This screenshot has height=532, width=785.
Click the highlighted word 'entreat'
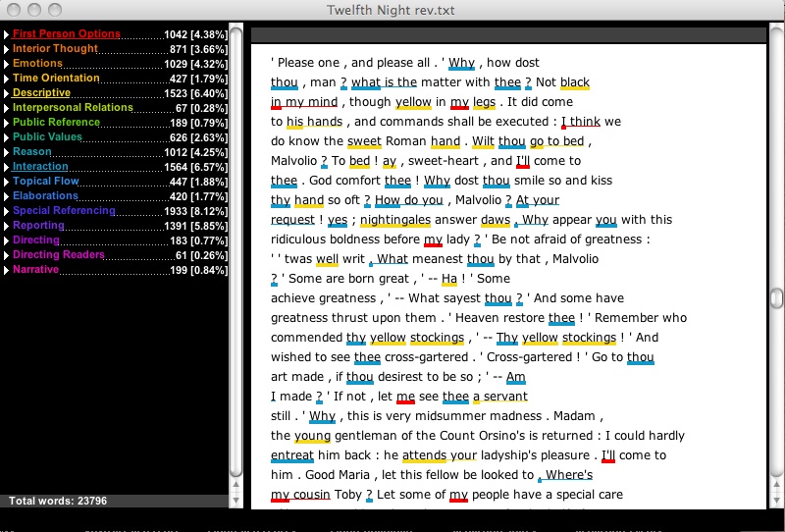[292, 455]
